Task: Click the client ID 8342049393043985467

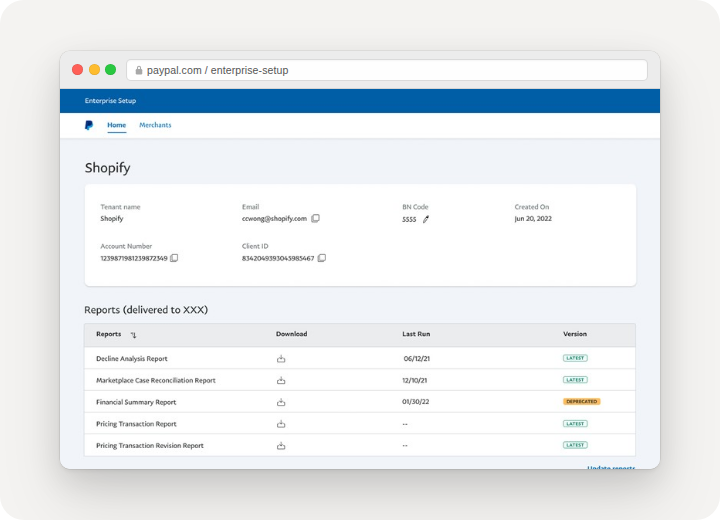Action: pyautogui.click(x=278, y=259)
